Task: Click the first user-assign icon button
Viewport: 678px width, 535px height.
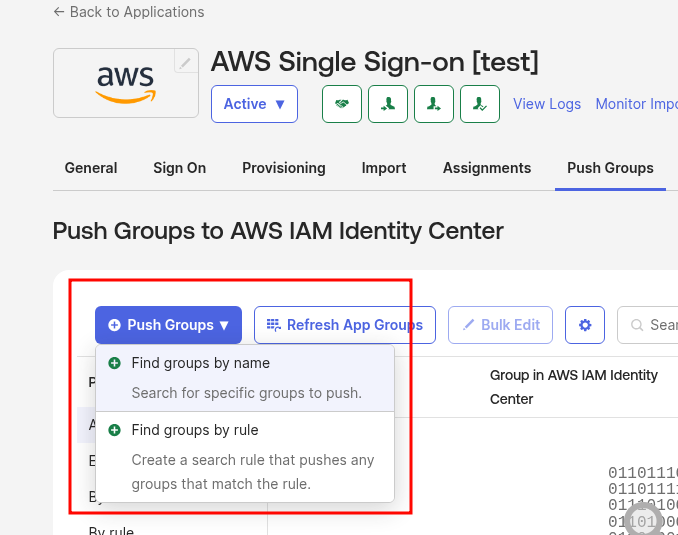Action: tap(388, 104)
